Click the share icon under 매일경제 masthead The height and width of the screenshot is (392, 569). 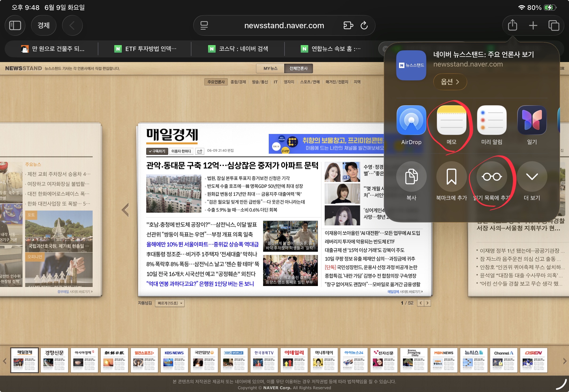coord(200,151)
